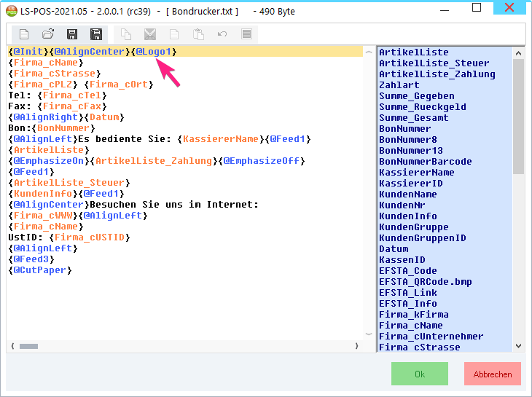Select Zahlart in the variable list
Screen dimensions: 532x397
[x=399, y=84]
